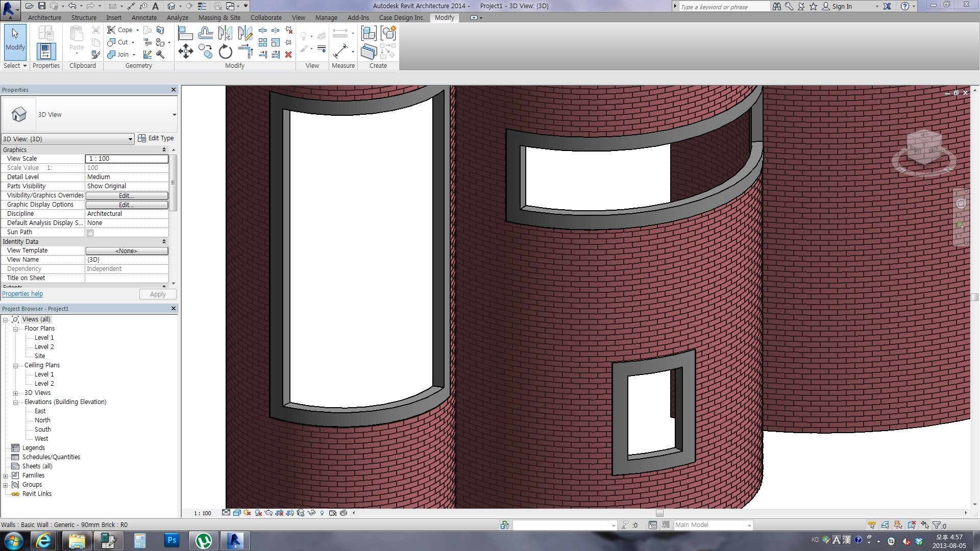
Task: Click the Measure Between Two References icon
Action: (x=340, y=51)
